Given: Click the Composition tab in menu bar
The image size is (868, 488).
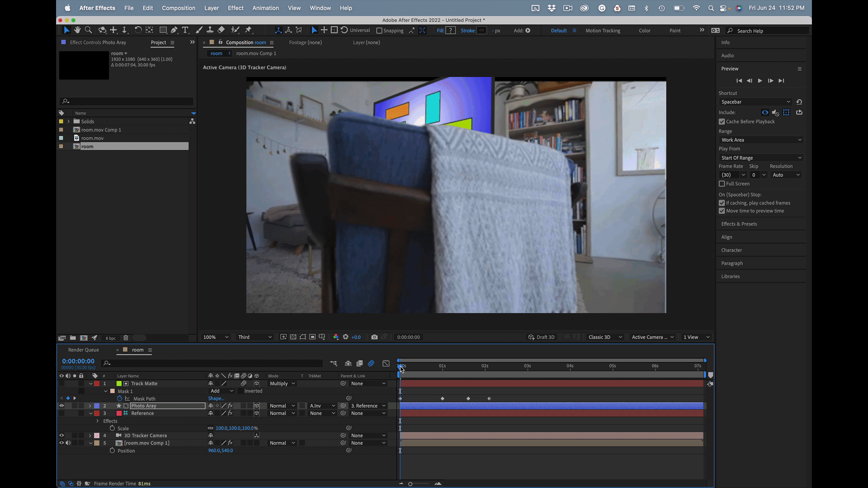Looking at the screenshot, I should point(178,8).
